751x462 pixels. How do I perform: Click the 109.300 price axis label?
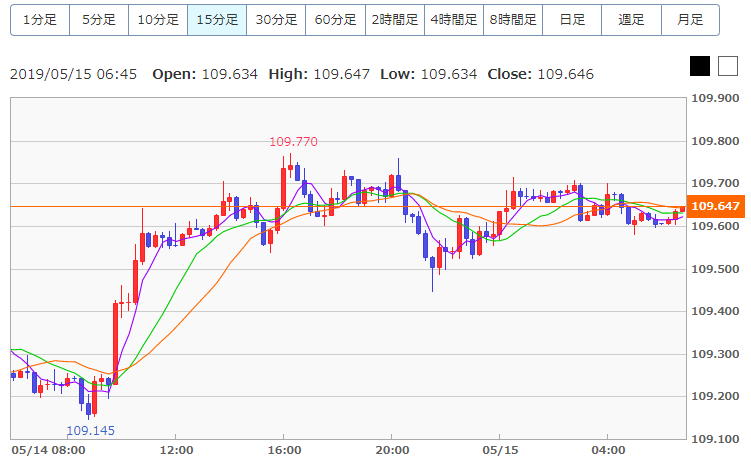tap(715, 354)
